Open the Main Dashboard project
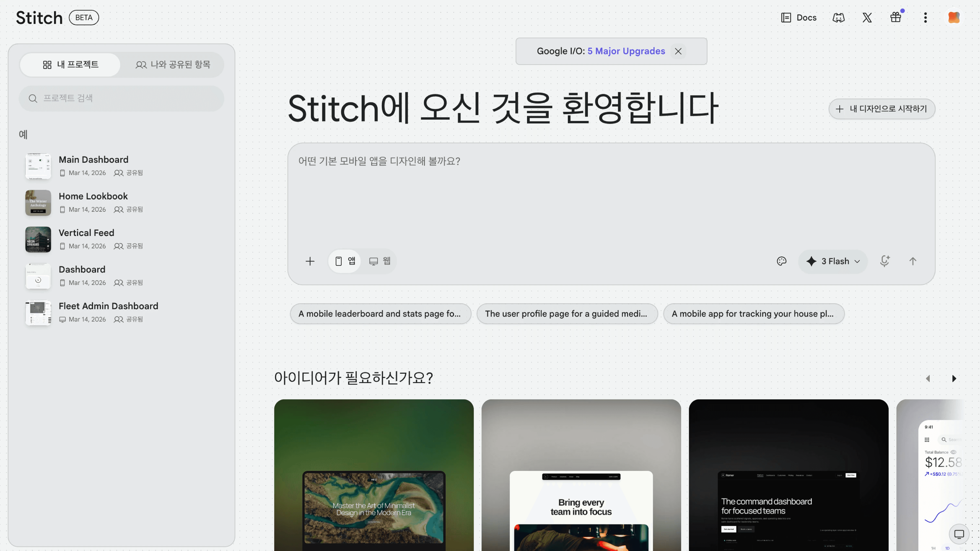This screenshot has width=980, height=551. click(121, 166)
